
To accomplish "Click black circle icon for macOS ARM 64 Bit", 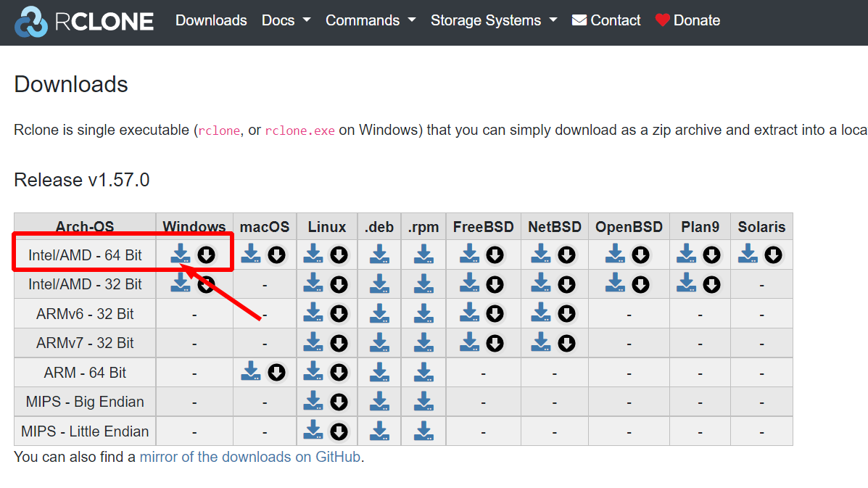I will pos(277,373).
